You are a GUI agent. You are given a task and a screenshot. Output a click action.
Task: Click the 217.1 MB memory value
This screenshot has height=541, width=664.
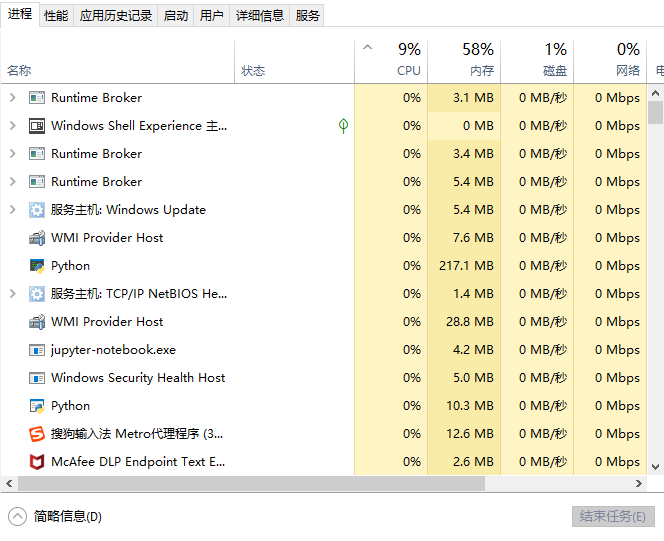pos(466,266)
